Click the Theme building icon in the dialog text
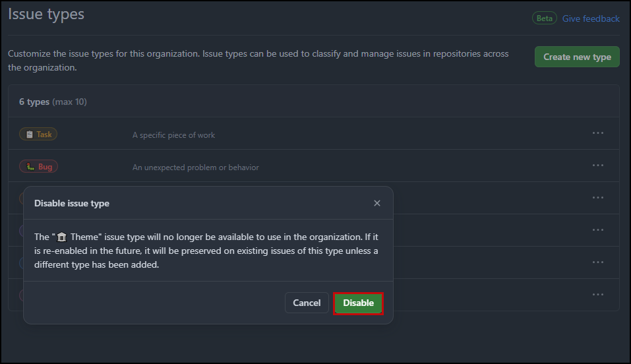This screenshot has height=364, width=631. (x=61, y=237)
